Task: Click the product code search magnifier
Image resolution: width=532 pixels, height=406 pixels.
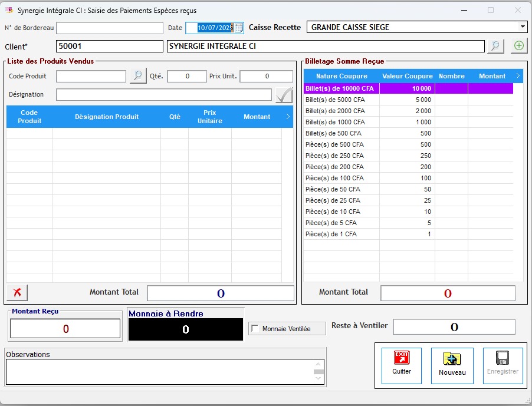Action: (x=138, y=76)
